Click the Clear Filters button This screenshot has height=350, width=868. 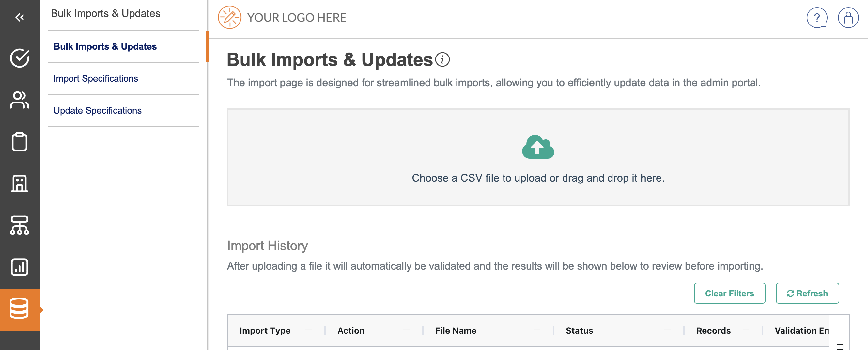click(729, 293)
